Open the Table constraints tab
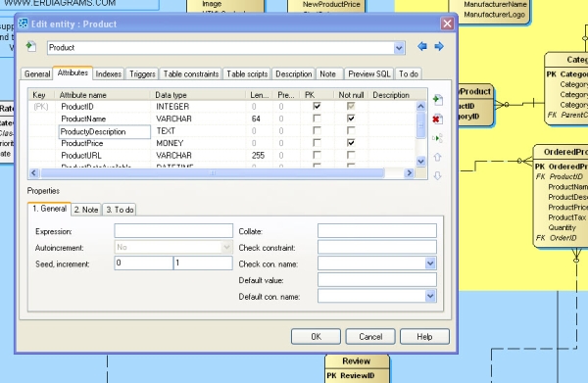 pyautogui.click(x=191, y=73)
